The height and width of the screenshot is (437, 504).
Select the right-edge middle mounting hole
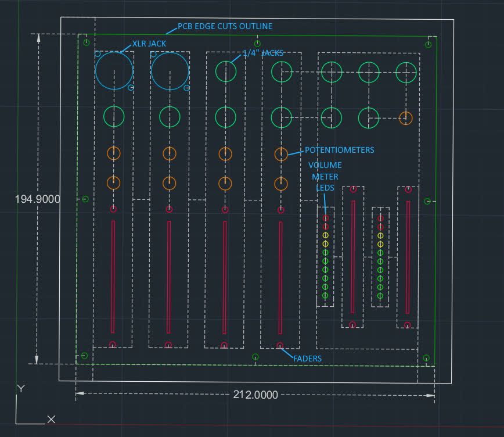[427, 201]
